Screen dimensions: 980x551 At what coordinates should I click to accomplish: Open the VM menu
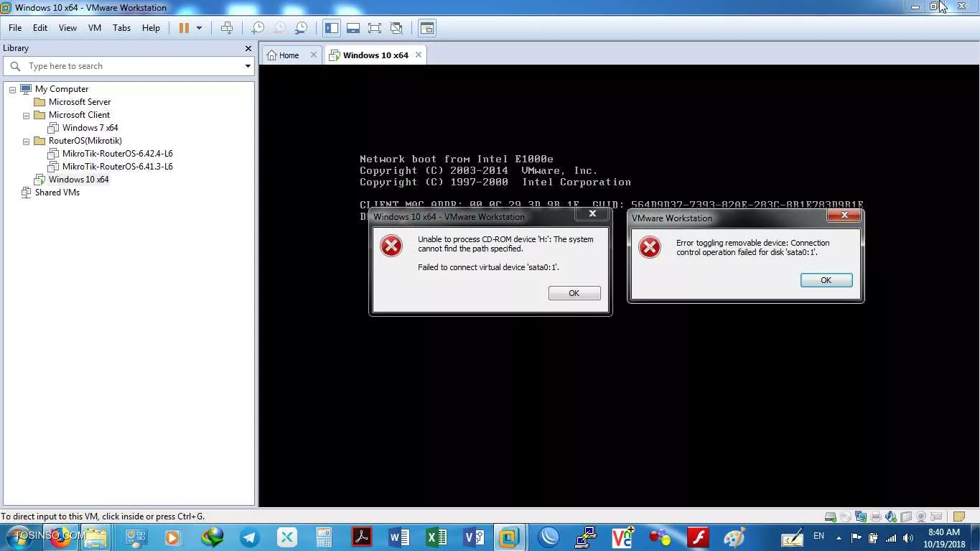point(95,28)
